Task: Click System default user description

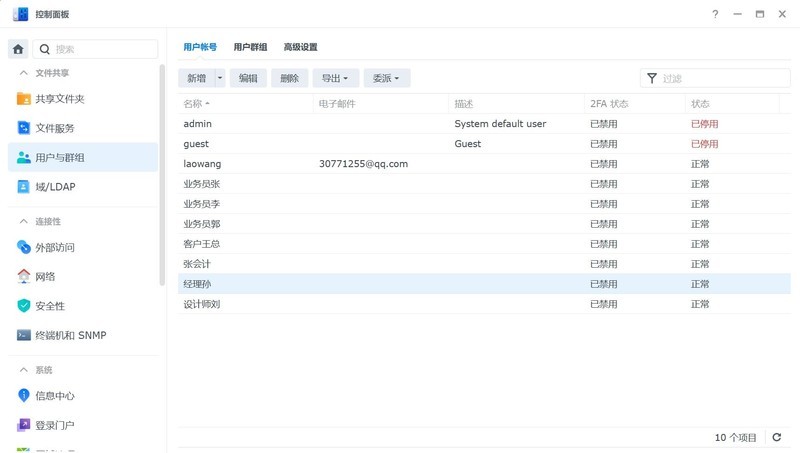Action: pyautogui.click(x=500, y=123)
